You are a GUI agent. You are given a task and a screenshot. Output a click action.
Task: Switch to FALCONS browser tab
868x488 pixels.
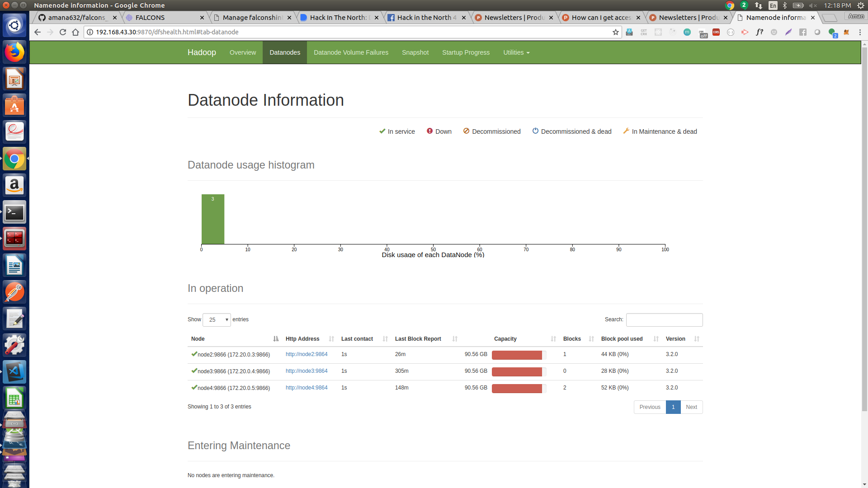point(165,18)
